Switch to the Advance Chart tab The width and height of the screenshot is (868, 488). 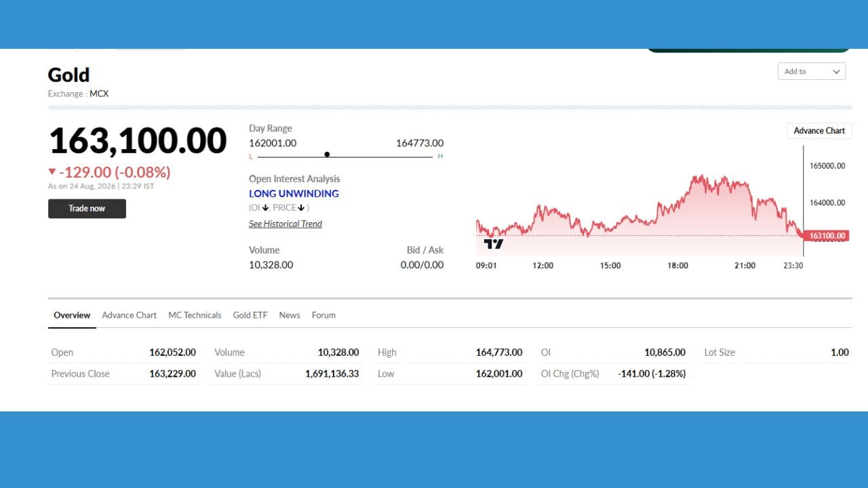[x=129, y=315]
